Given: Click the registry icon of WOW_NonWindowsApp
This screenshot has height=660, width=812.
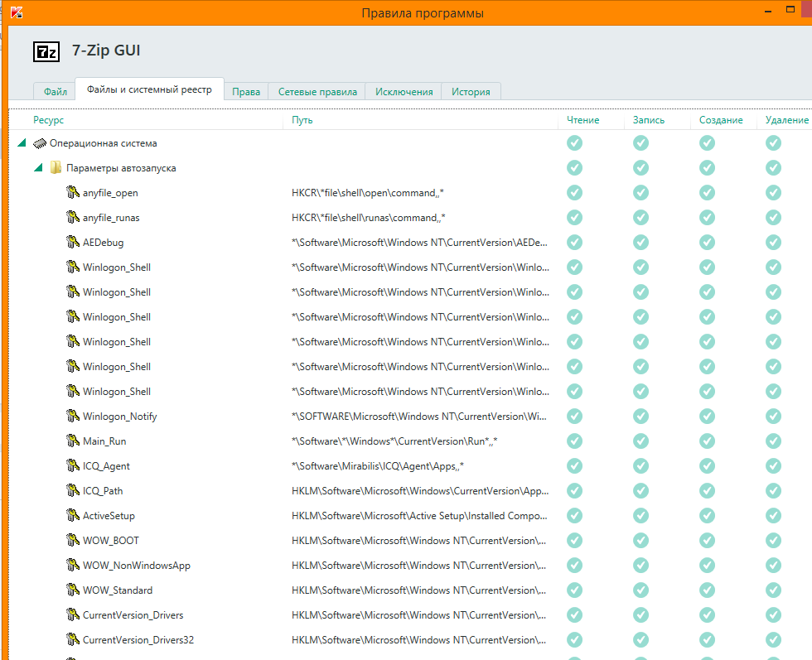Looking at the screenshot, I should [73, 566].
